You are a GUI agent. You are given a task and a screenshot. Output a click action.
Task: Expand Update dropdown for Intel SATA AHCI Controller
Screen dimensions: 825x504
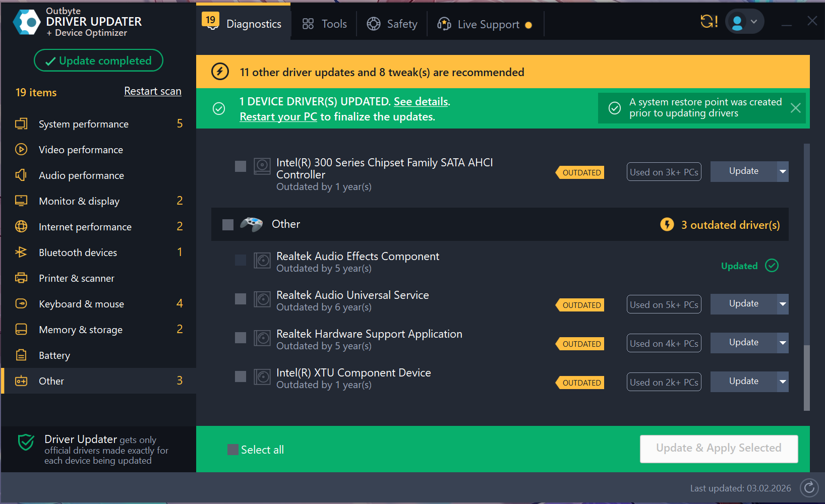tap(782, 171)
